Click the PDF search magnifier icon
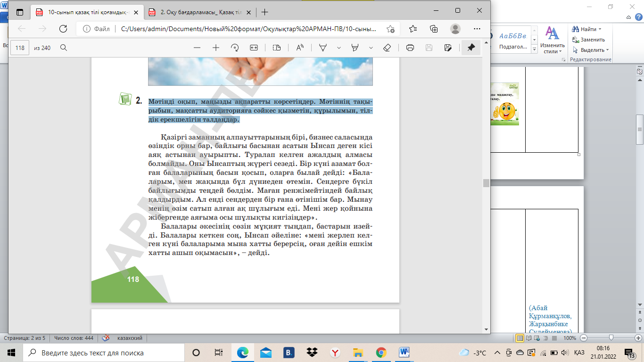The height and width of the screenshot is (362, 644). (64, 48)
